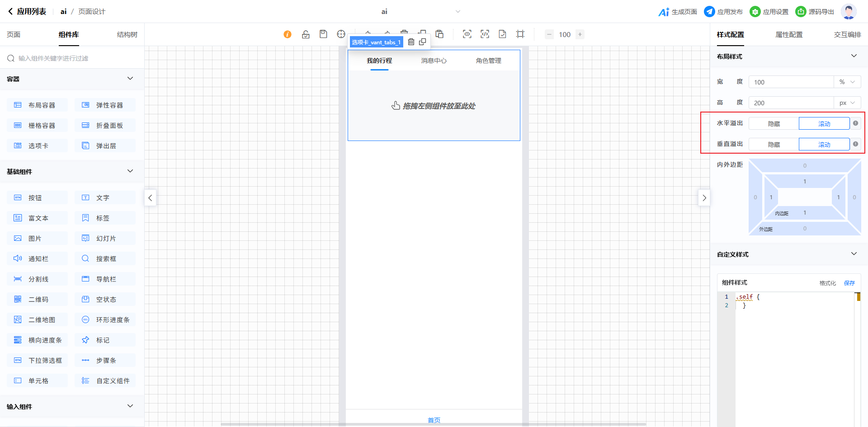Collapse the 基础组件 section
This screenshot has height=427, width=868.
pyautogui.click(x=130, y=171)
